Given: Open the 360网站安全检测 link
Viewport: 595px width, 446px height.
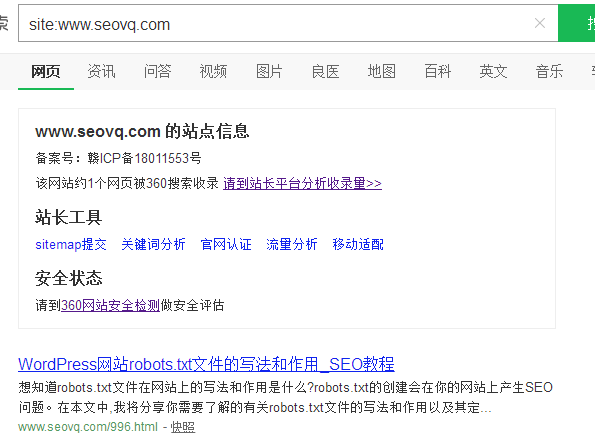Looking at the screenshot, I should click(110, 305).
